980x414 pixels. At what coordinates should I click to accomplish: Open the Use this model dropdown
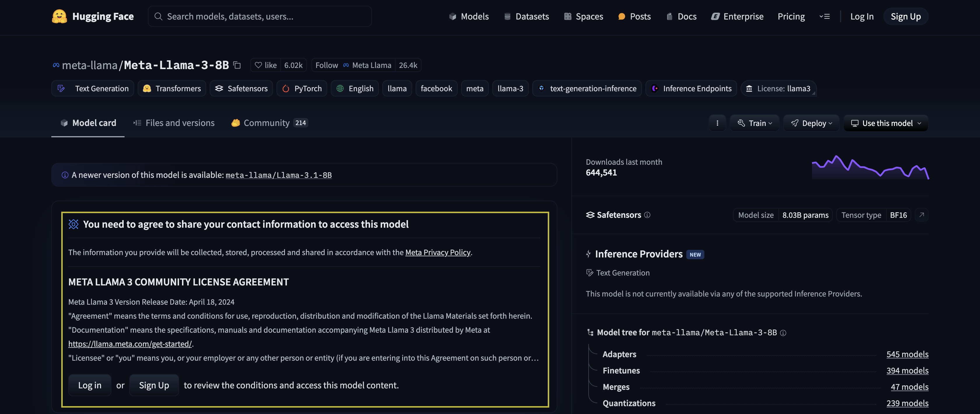(886, 123)
